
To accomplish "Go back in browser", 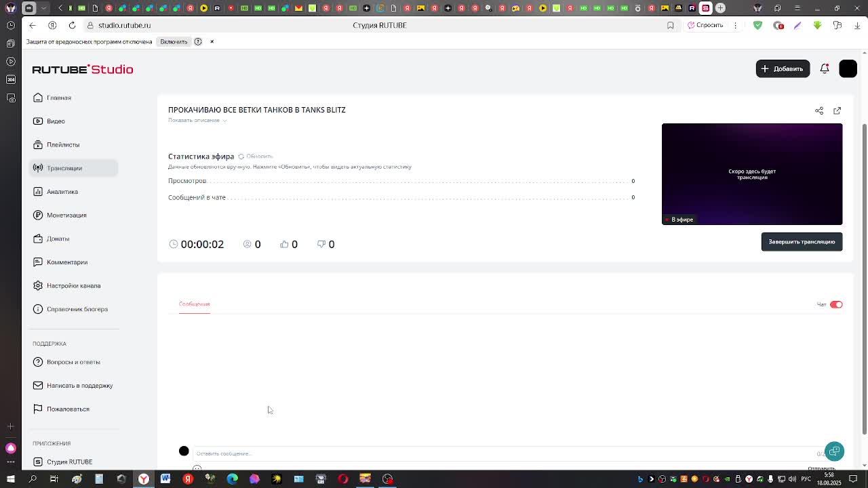I will point(33,25).
